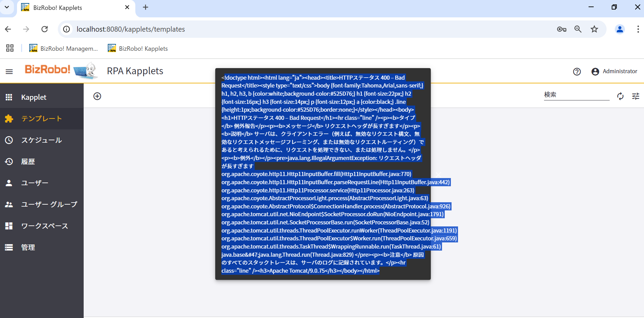
Task: Select テンプレート in the sidebar
Action: pos(41,119)
